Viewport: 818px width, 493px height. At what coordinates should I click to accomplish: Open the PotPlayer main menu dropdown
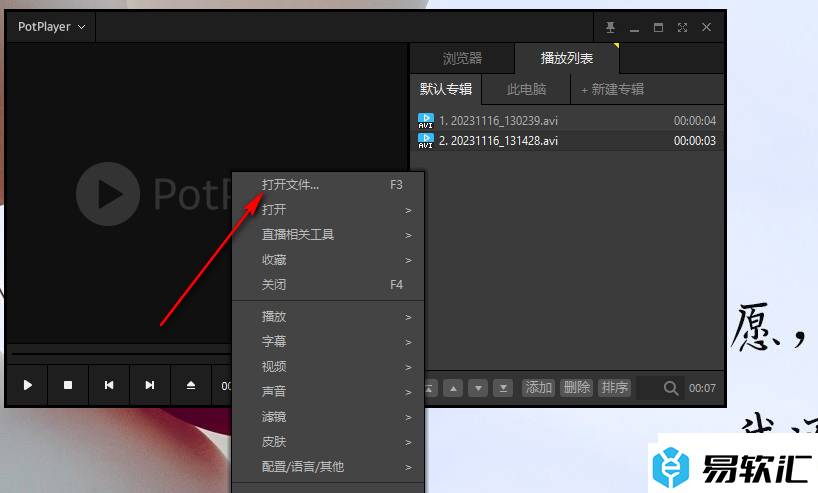coord(51,27)
